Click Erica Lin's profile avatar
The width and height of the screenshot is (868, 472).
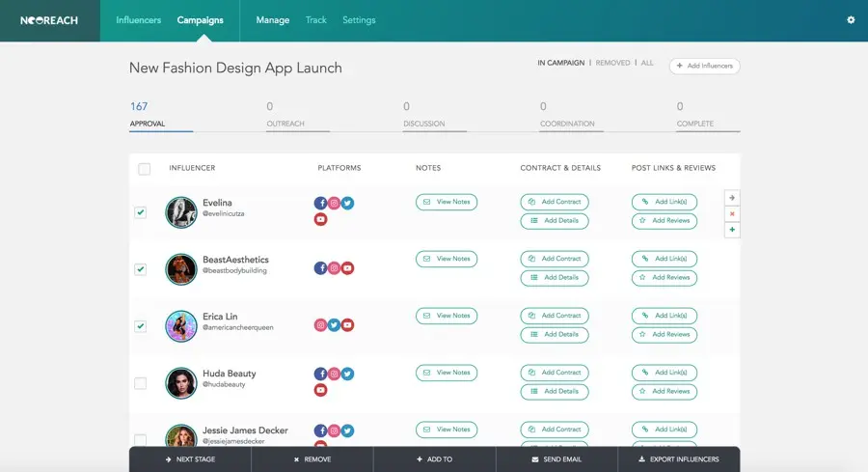click(181, 326)
